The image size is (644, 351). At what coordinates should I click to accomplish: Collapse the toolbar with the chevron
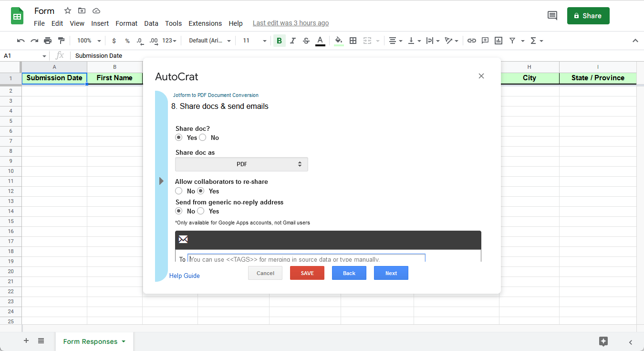(635, 41)
